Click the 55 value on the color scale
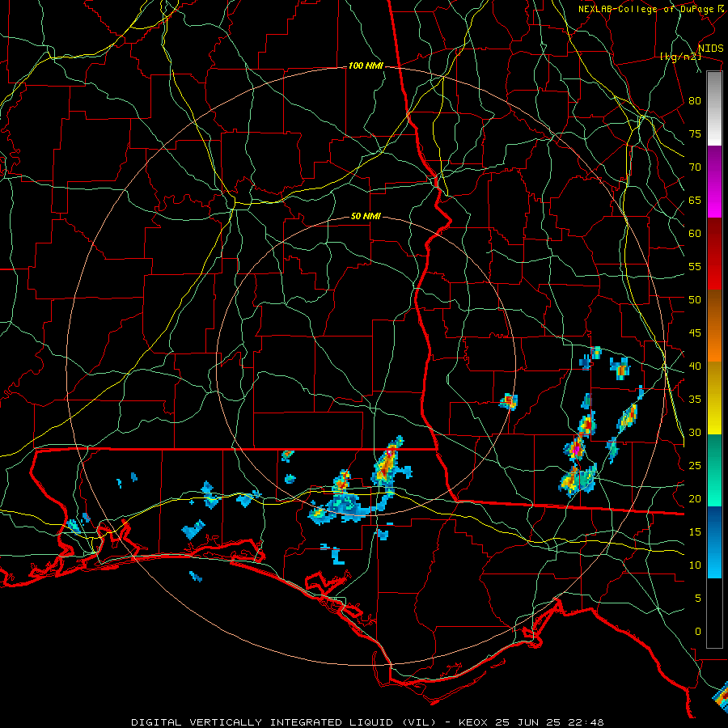The height and width of the screenshot is (728, 728). pos(695,267)
